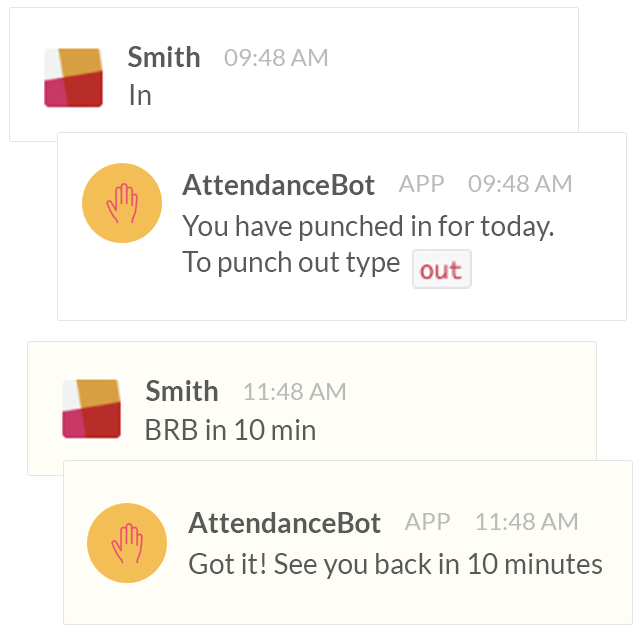The height and width of the screenshot is (632, 644).
Task: Click the 09:48 AM timestamp on Smith's message
Action: 276,57
